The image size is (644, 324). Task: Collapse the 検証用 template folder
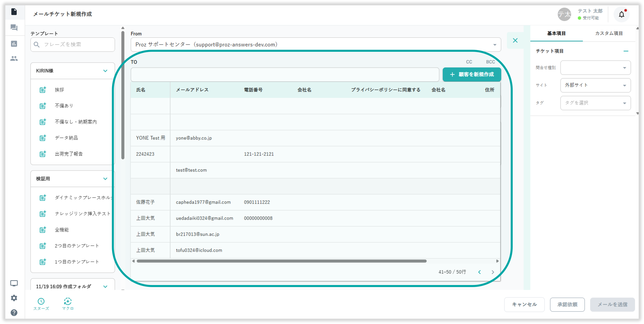click(105, 179)
